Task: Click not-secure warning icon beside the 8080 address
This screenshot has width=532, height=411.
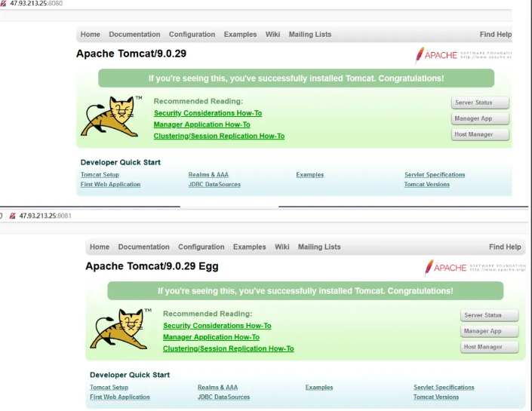Action: pos(4,4)
